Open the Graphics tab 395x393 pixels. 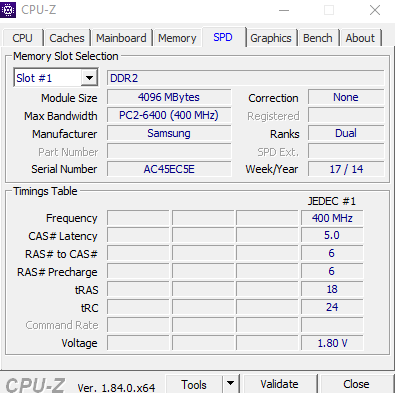[271, 38]
